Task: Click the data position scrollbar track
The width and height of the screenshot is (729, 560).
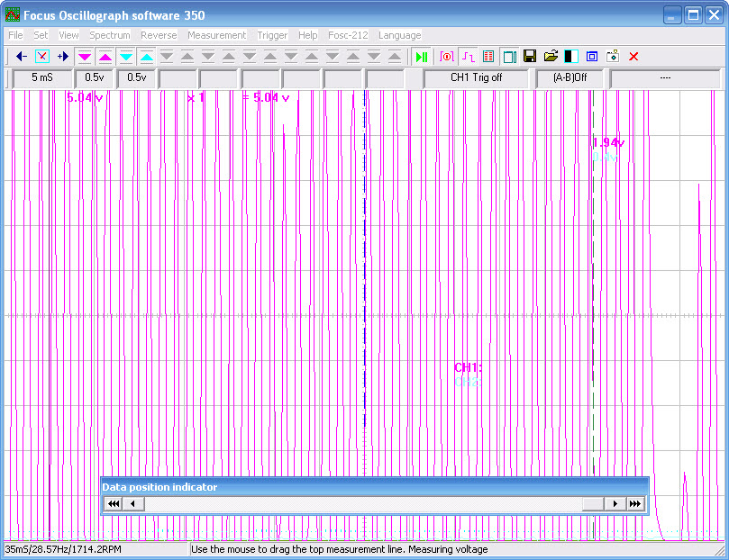Action: (x=363, y=504)
